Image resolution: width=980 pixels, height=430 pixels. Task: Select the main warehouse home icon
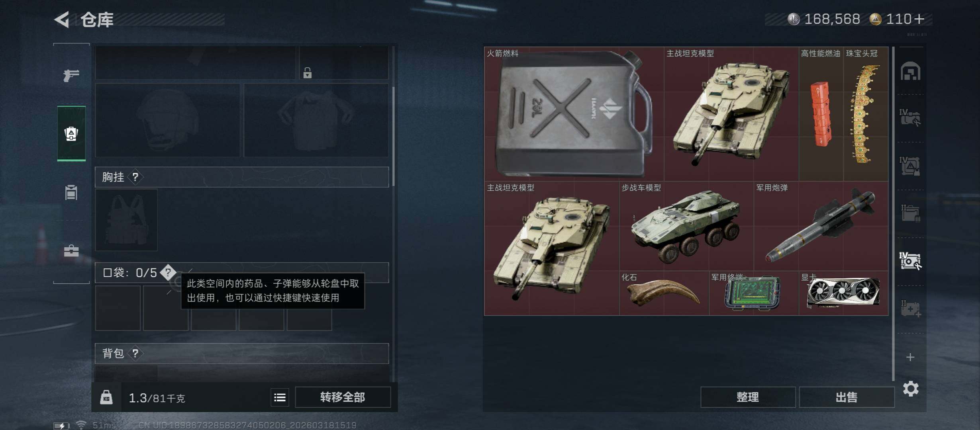[911, 71]
